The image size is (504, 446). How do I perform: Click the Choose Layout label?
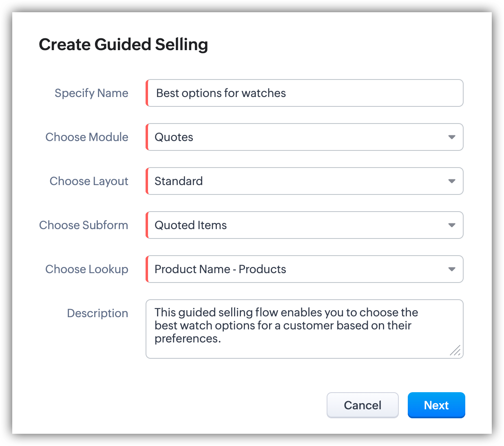pos(89,181)
